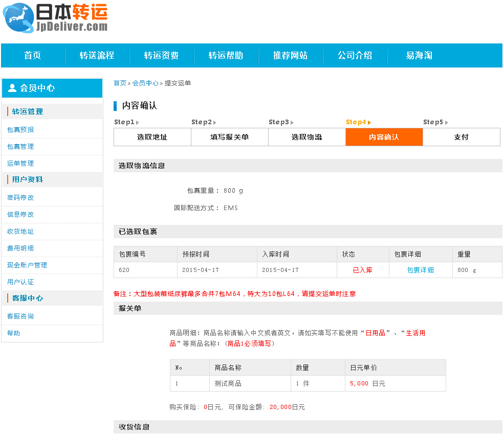Image resolution: width=504 pixels, height=435 pixels.
Task: Visit 推荐网站 from the top menu
Action: pos(290,55)
